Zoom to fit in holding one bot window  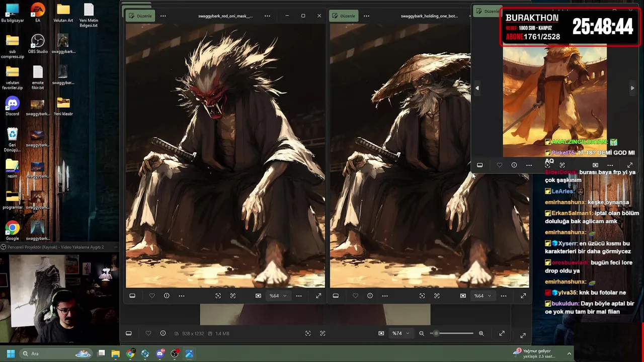tap(422, 296)
